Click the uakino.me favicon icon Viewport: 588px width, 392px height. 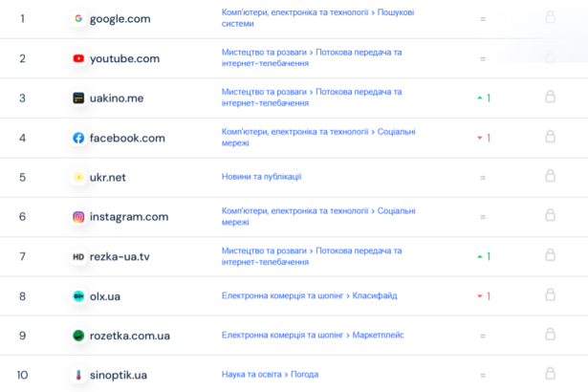[x=78, y=98]
